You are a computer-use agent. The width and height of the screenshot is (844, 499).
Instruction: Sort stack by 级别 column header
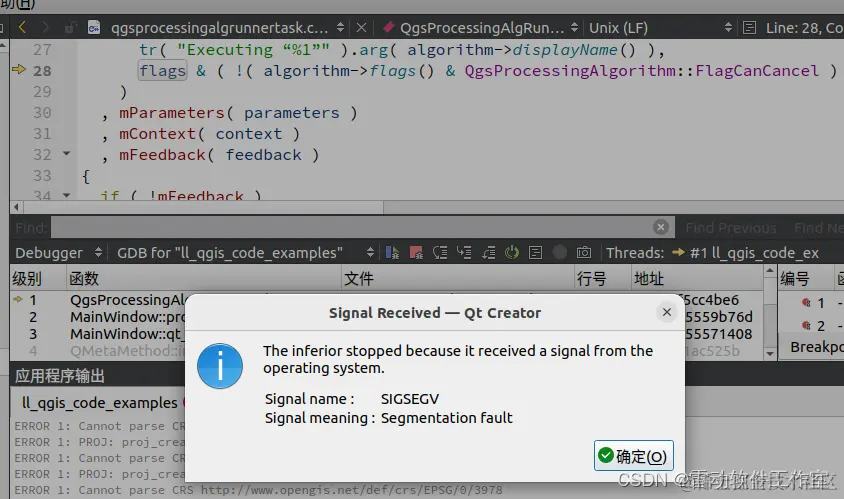pyautogui.click(x=37, y=279)
